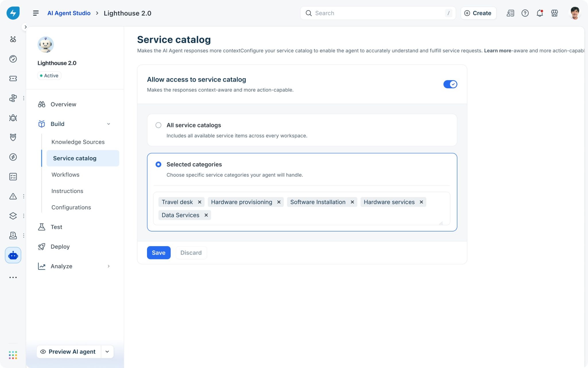This screenshot has height=368, width=588.
Task: Open the marketplace store icon in header
Action: click(x=554, y=13)
